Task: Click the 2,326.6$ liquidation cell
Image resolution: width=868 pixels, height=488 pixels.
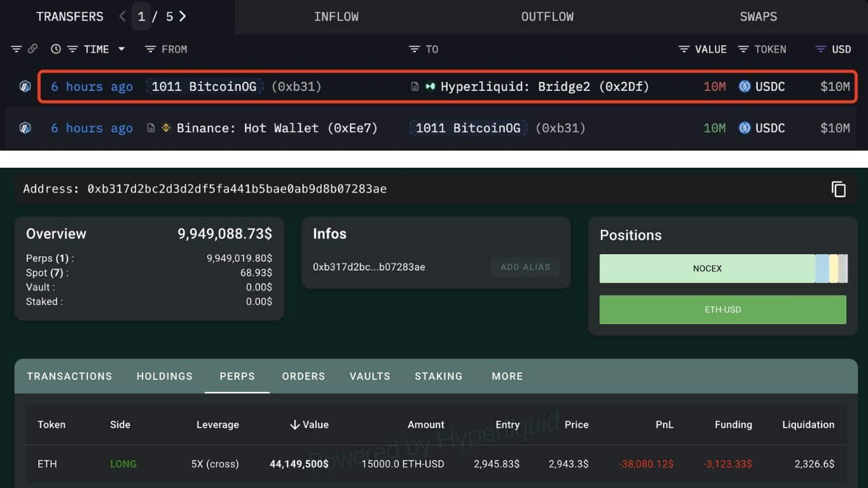Action: 815,464
